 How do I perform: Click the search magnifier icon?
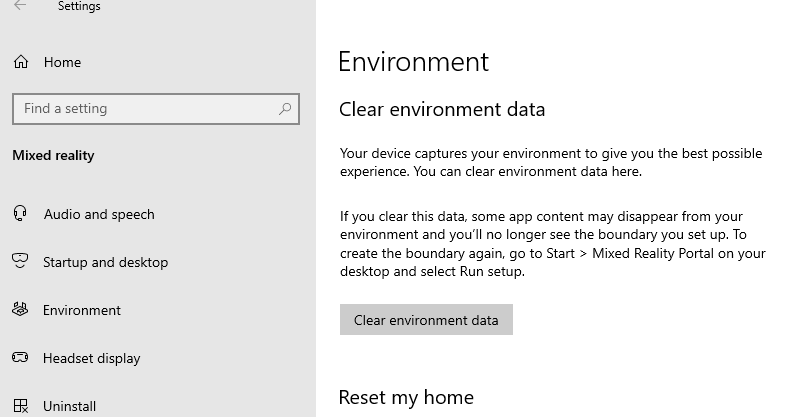pos(286,109)
